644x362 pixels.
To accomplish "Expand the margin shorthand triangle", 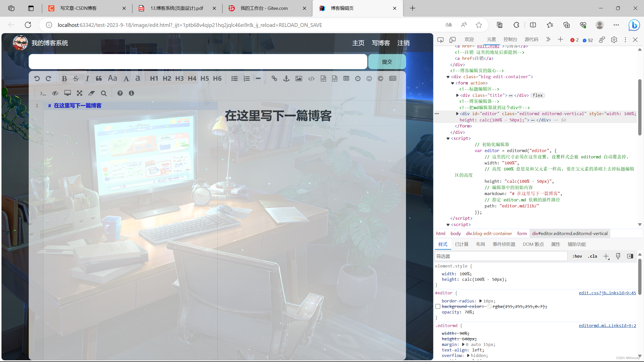I will [463, 344].
